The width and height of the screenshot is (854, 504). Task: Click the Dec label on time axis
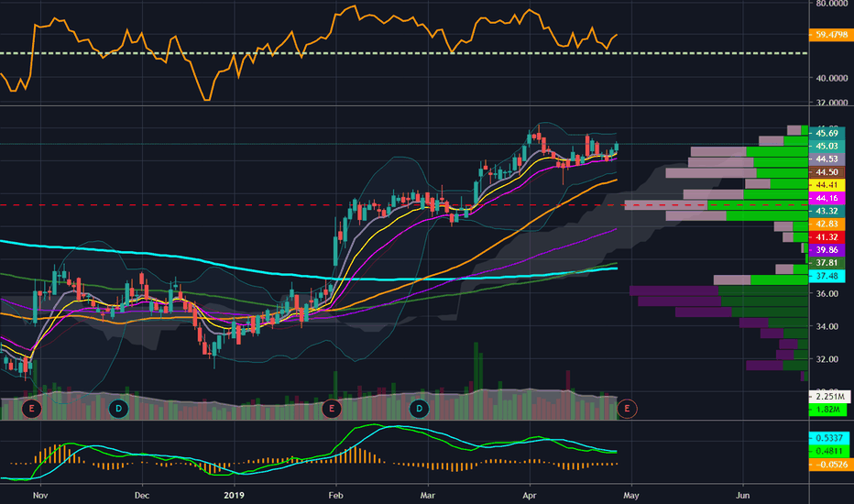pyautogui.click(x=142, y=495)
